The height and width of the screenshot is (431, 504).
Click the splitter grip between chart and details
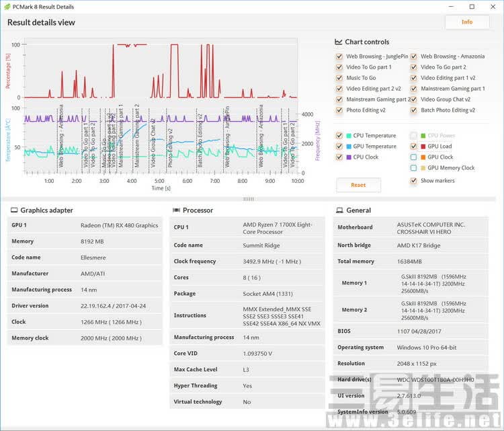tap(249, 199)
